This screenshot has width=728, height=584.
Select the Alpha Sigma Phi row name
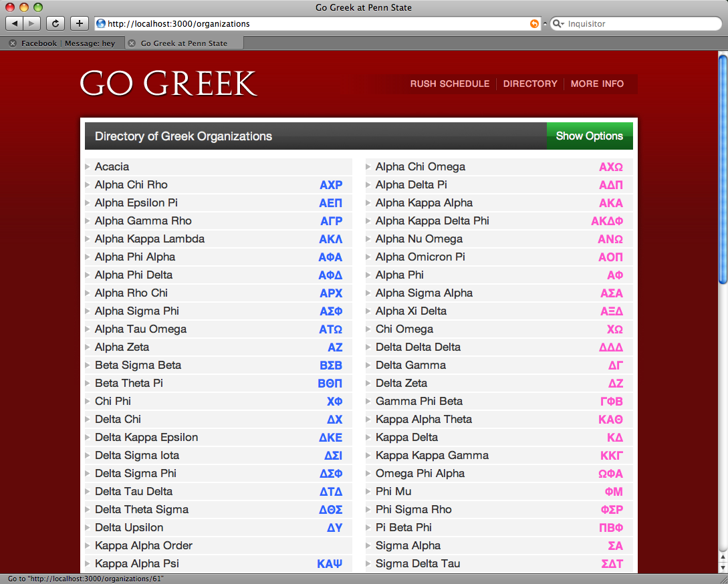[137, 311]
